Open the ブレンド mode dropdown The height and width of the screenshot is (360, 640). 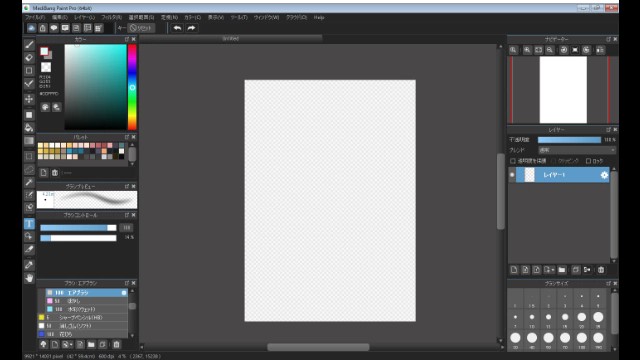tap(576, 150)
